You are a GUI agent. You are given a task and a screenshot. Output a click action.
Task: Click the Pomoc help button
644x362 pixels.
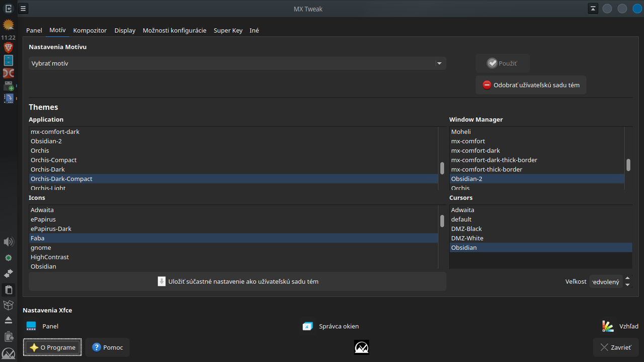(108, 347)
